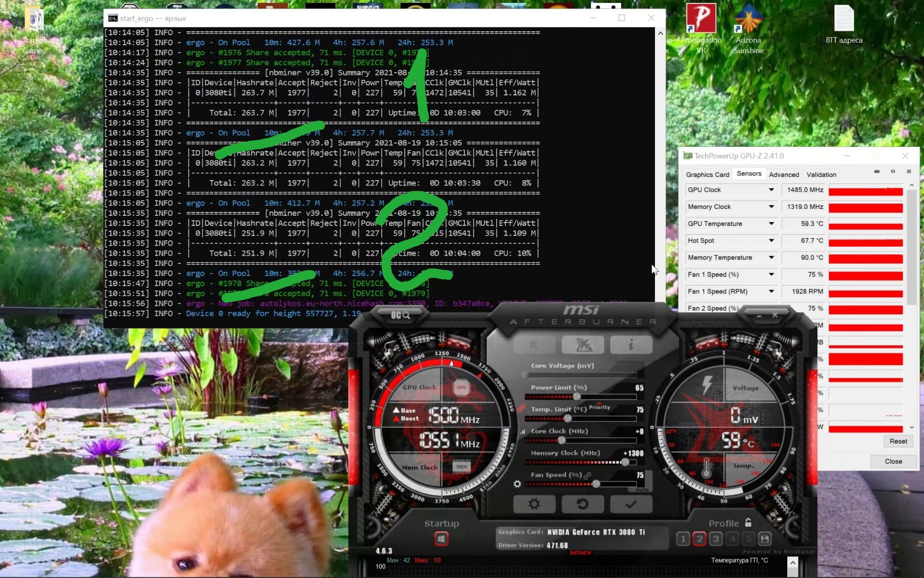Reset Afterburner settings to defaults

point(583,504)
